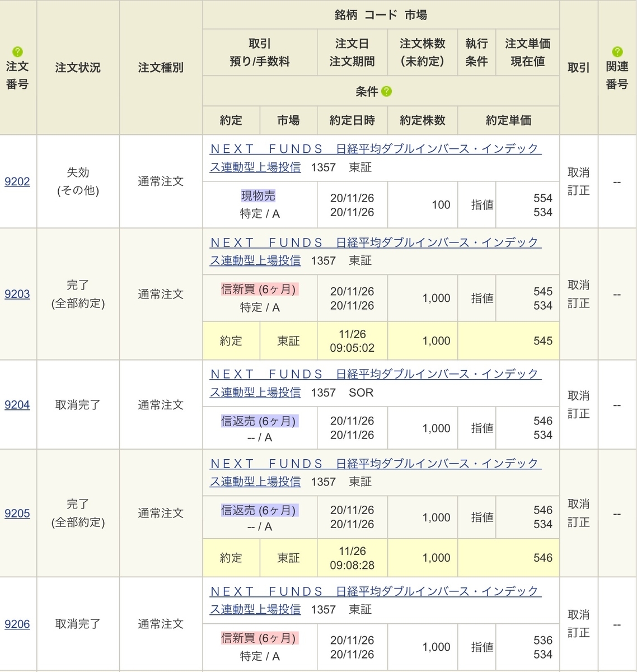The height and width of the screenshot is (672, 637).
Task: Click 信返売 (6ヶ月) label in order 9205
Action: tap(260, 511)
